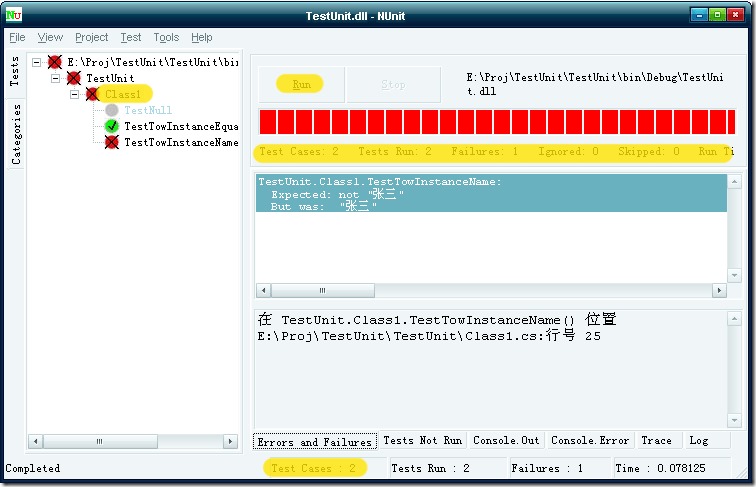Switch to the Categories side tab
This screenshot has width=756, height=487.
pos(16,135)
